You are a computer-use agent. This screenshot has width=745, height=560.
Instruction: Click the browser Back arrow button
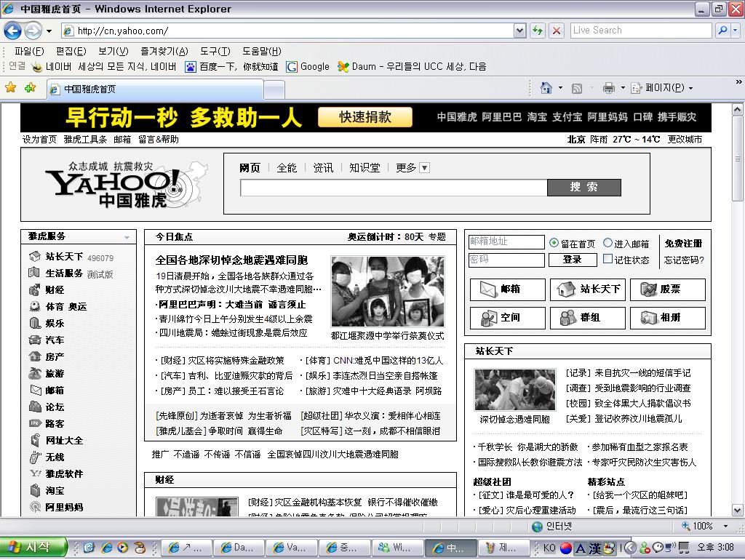(x=13, y=31)
